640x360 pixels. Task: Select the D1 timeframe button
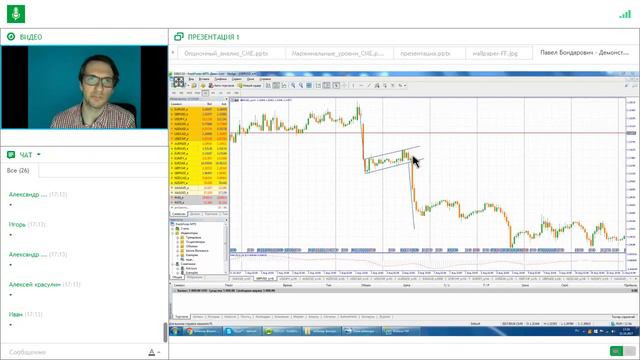pos(221,93)
